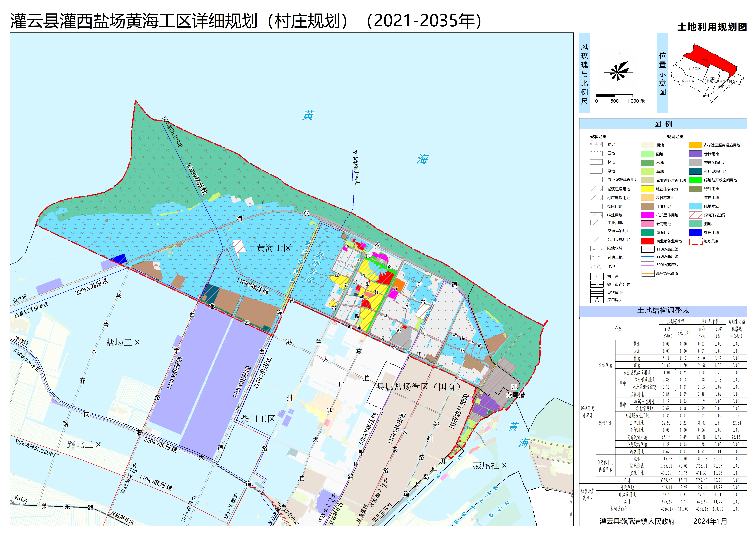Click the purple 仓储用地 color swatch
756x535 pixels.
tap(695, 154)
